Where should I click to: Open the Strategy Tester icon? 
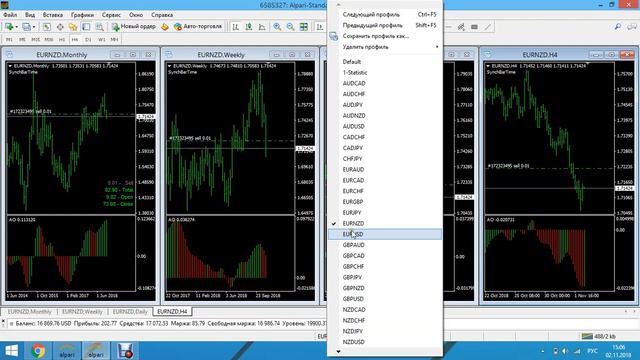coord(99,27)
